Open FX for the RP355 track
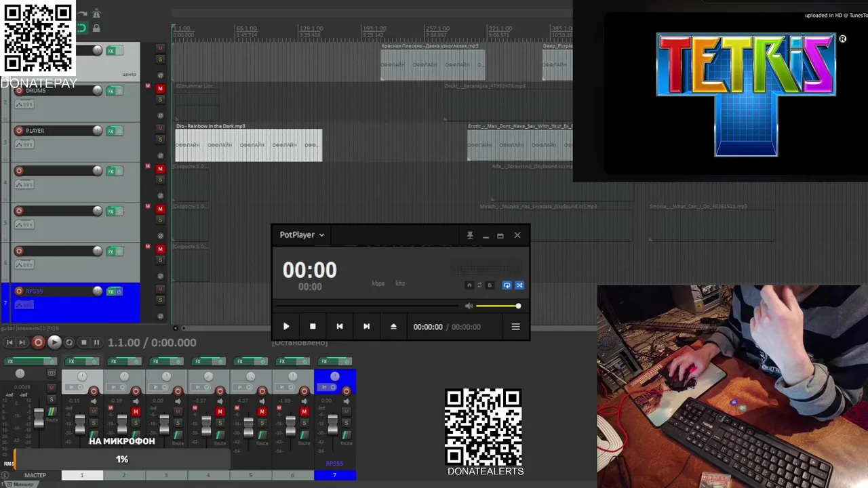The height and width of the screenshot is (488, 868). [x=111, y=291]
